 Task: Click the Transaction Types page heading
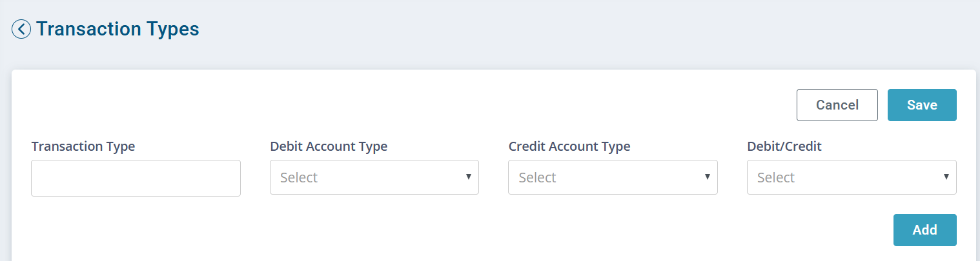[x=117, y=29]
